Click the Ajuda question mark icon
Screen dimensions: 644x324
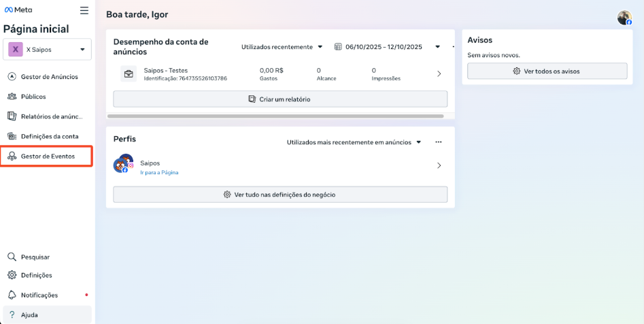coord(12,314)
